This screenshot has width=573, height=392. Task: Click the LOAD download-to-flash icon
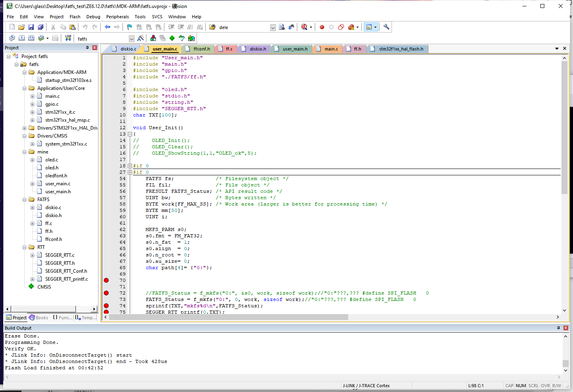[x=68, y=38]
